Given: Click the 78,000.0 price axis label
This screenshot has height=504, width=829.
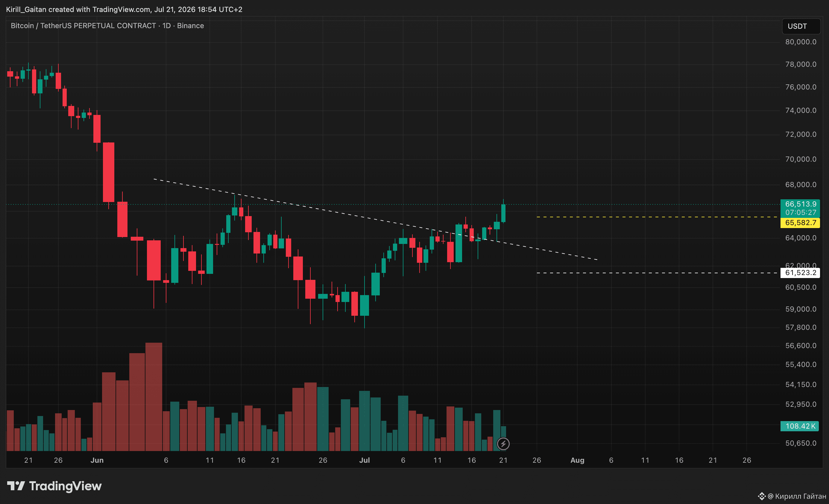Looking at the screenshot, I should [x=801, y=64].
